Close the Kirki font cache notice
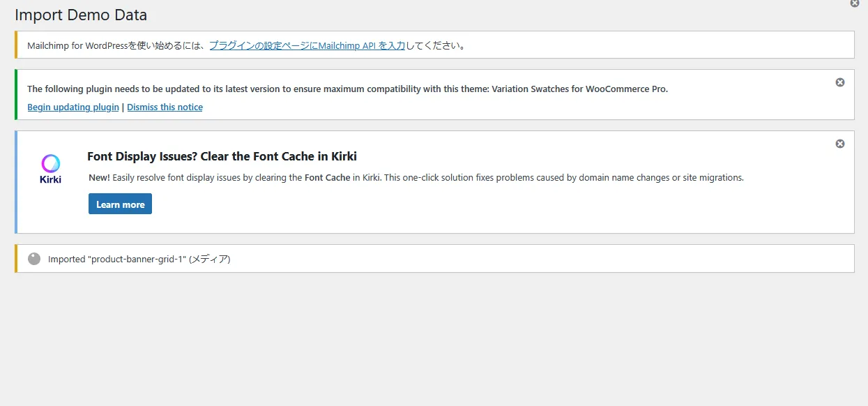Image resolution: width=868 pixels, height=406 pixels. click(840, 144)
